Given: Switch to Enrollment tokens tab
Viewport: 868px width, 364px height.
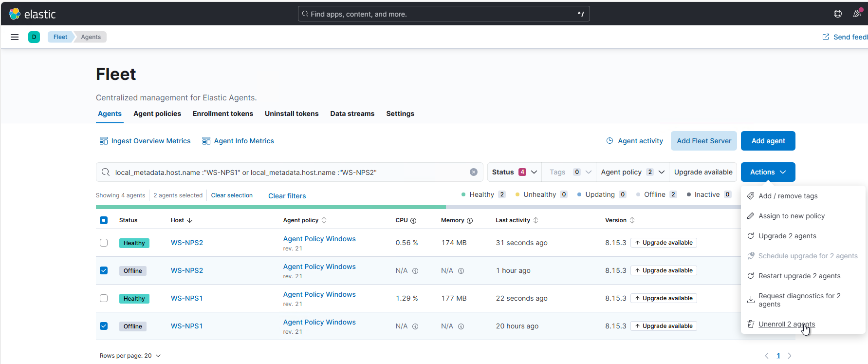Looking at the screenshot, I should tap(223, 114).
